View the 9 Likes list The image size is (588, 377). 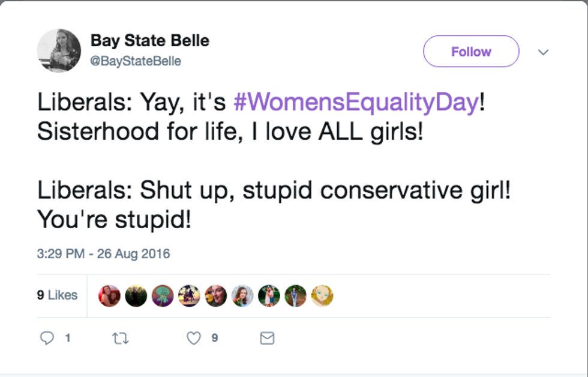pyautogui.click(x=58, y=295)
